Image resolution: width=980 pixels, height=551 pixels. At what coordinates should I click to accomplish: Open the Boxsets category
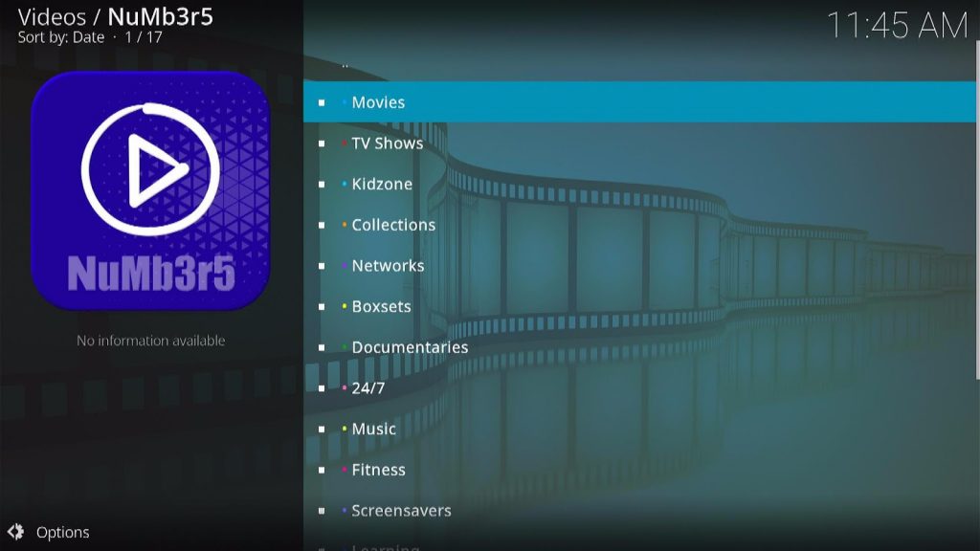point(639,306)
